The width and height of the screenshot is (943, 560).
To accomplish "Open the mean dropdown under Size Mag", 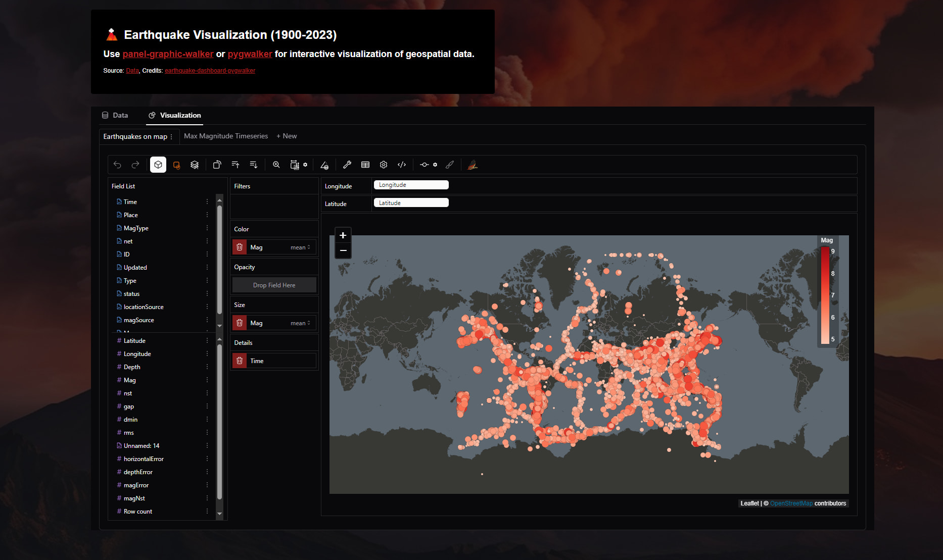I will (x=300, y=323).
